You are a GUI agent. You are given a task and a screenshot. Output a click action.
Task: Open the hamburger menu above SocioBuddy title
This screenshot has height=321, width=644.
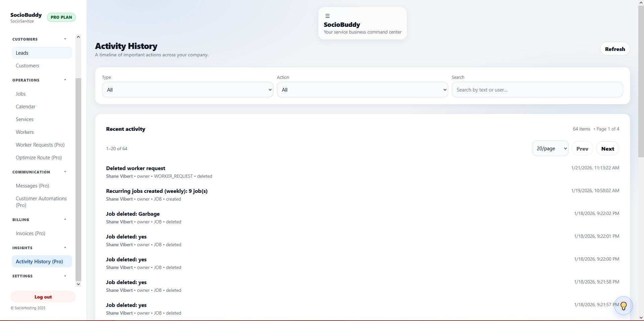[327, 15]
